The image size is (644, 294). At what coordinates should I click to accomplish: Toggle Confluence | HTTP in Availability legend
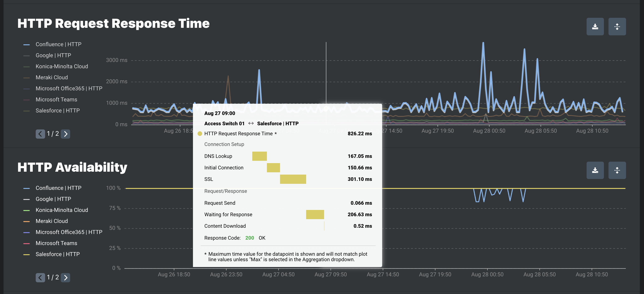click(x=52, y=188)
